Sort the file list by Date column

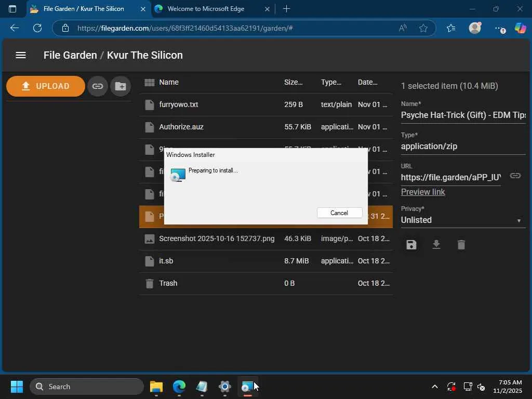(x=367, y=82)
